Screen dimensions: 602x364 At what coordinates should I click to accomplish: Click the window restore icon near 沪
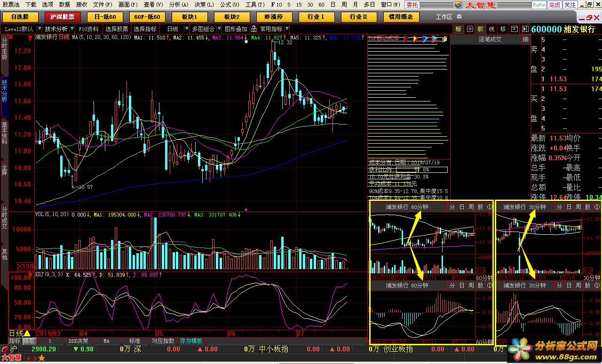click(x=4, y=349)
